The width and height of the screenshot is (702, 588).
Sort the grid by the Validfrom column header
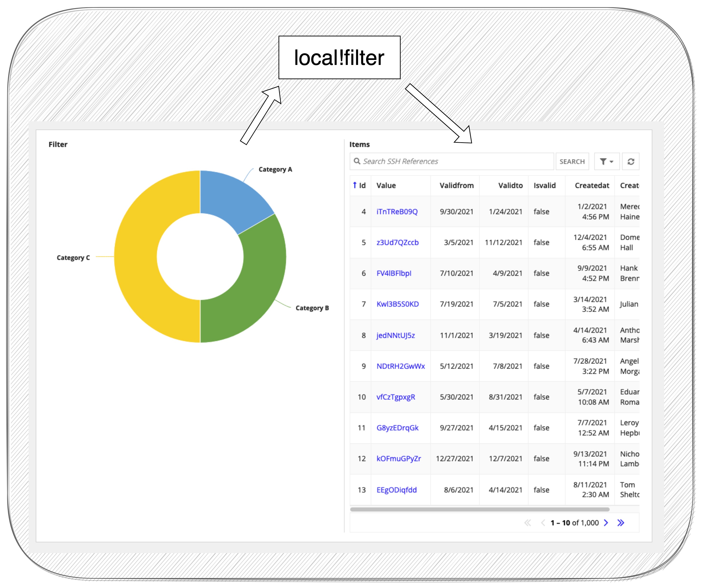[457, 186]
